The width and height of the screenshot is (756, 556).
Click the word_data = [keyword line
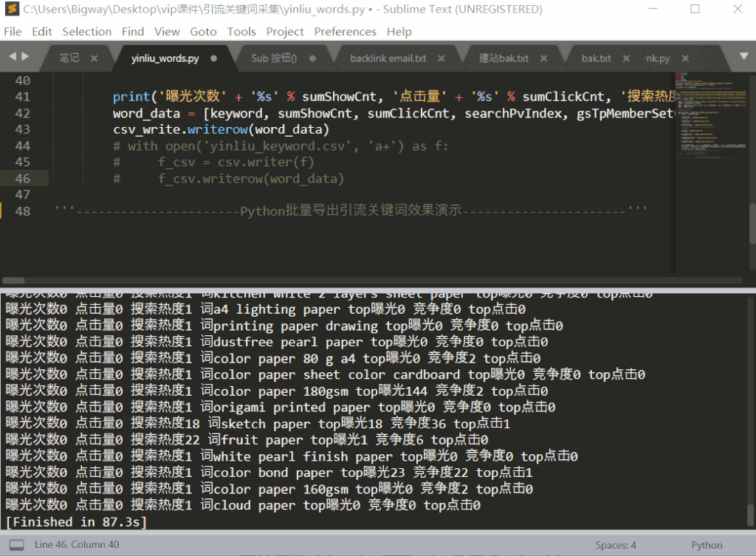[x=394, y=113]
